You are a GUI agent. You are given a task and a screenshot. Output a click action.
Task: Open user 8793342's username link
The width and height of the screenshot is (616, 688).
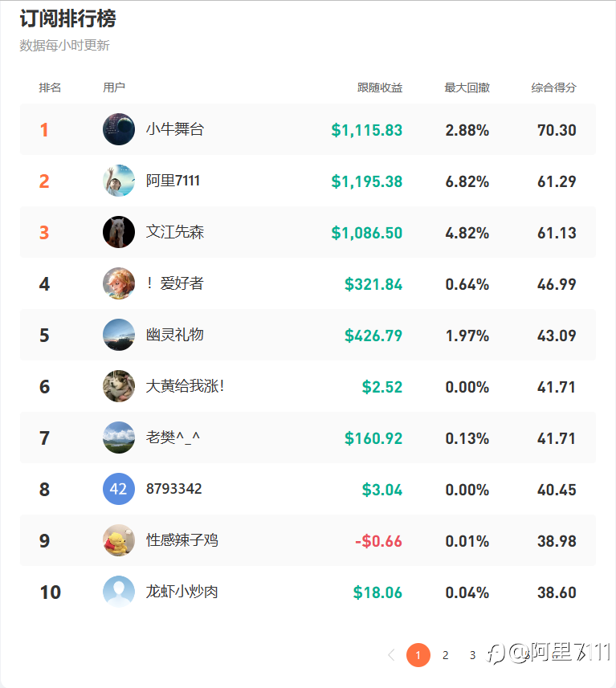click(x=174, y=489)
